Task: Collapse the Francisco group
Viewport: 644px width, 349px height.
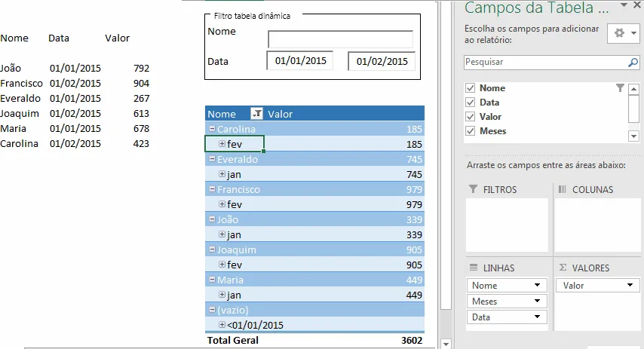Action: pyautogui.click(x=213, y=189)
